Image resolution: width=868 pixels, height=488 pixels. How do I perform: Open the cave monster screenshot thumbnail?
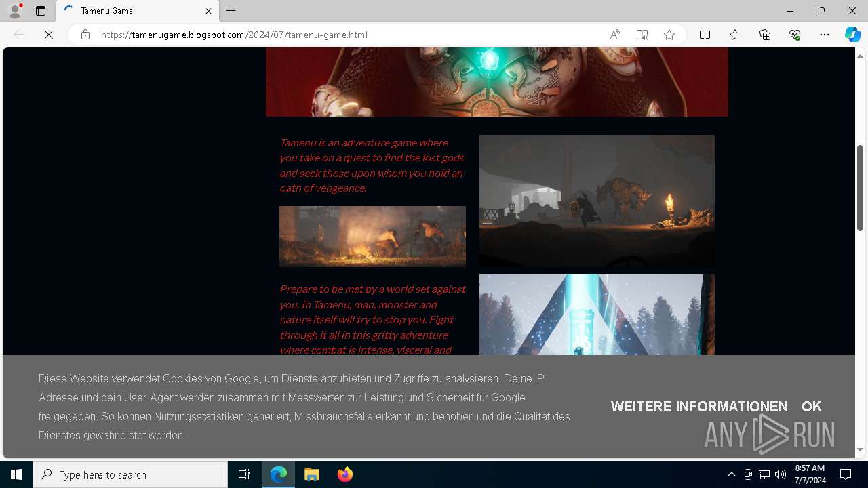pos(597,201)
